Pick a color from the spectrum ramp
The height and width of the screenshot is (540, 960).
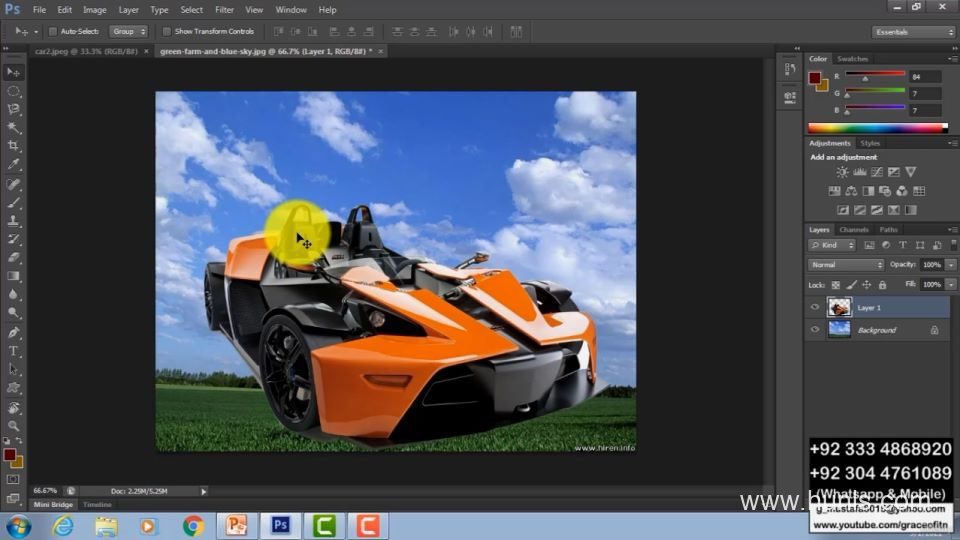point(877,128)
